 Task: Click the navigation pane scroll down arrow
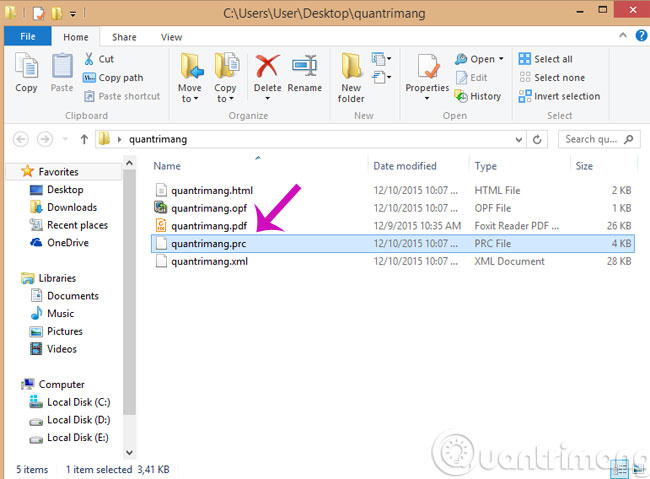[129, 452]
